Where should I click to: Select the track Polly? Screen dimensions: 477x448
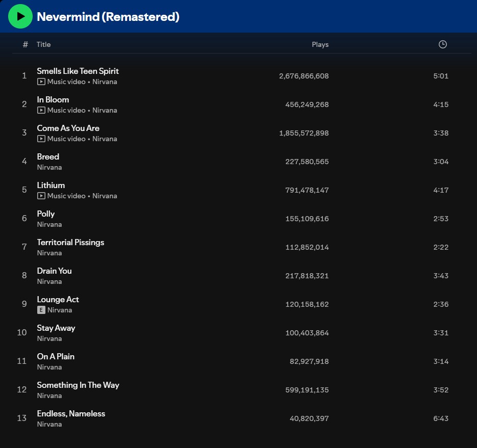45,214
